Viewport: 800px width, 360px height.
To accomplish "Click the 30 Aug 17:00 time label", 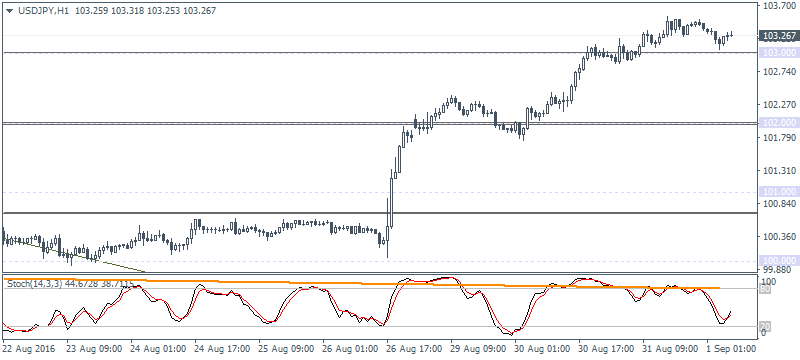I will pos(607,349).
